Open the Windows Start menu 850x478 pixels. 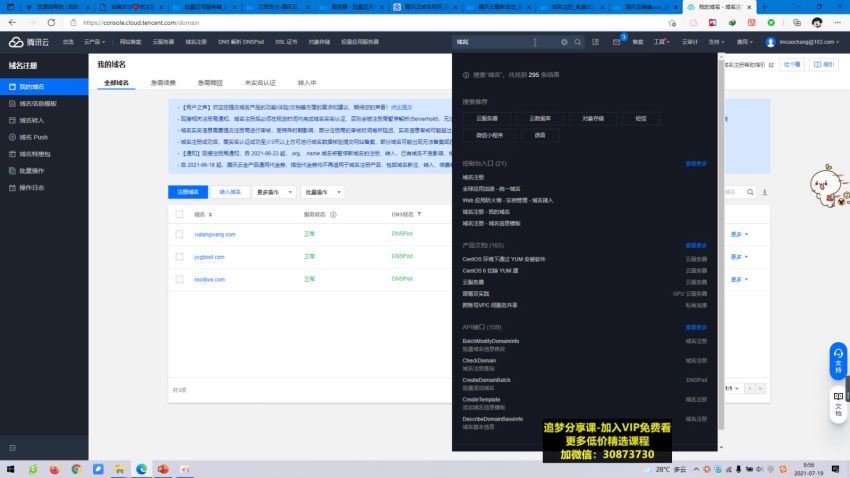10,469
